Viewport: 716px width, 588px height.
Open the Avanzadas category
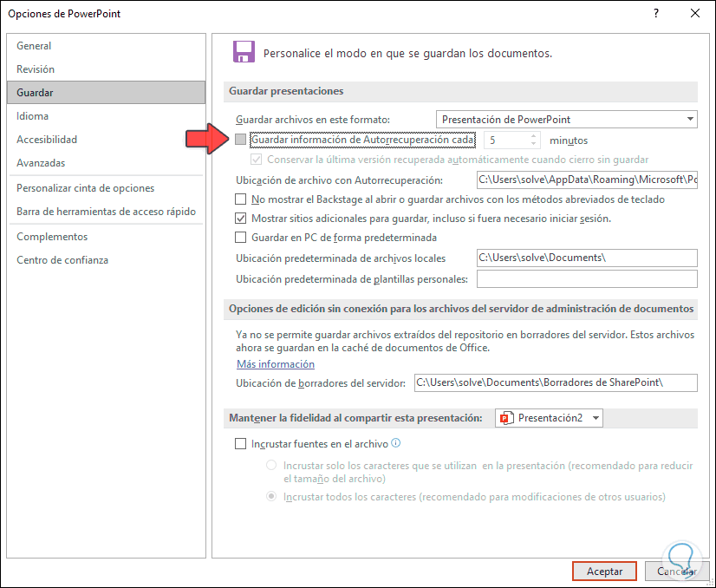coord(107,163)
